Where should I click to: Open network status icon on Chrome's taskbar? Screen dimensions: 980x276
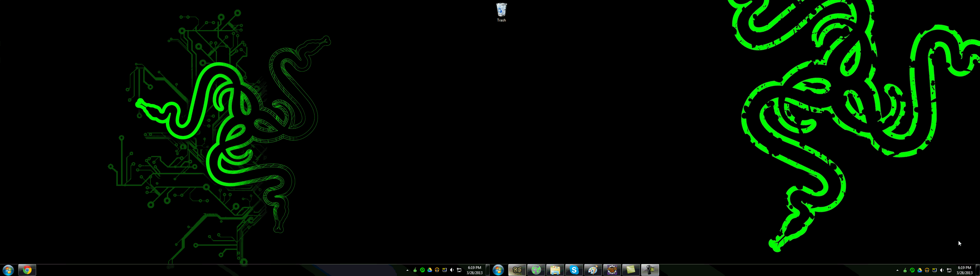[459, 270]
